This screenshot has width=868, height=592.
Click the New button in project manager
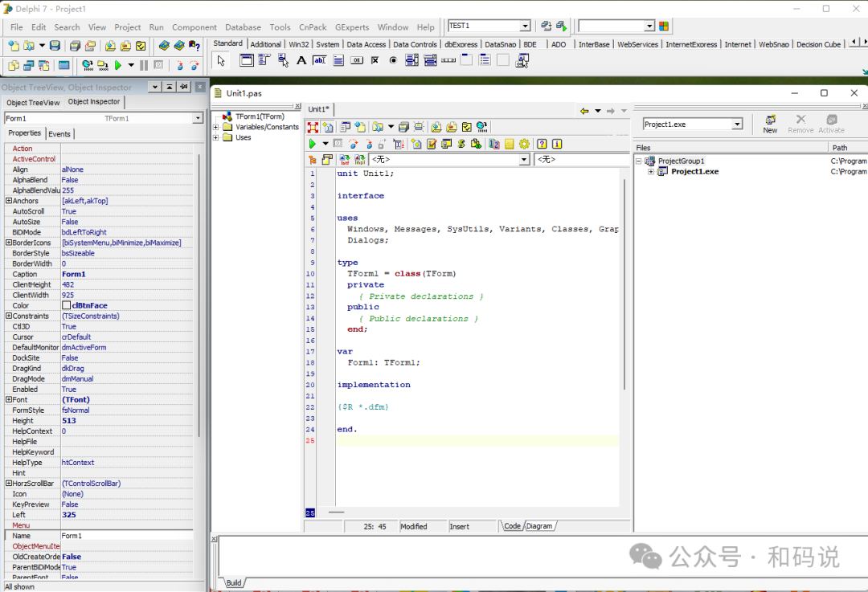tap(770, 124)
